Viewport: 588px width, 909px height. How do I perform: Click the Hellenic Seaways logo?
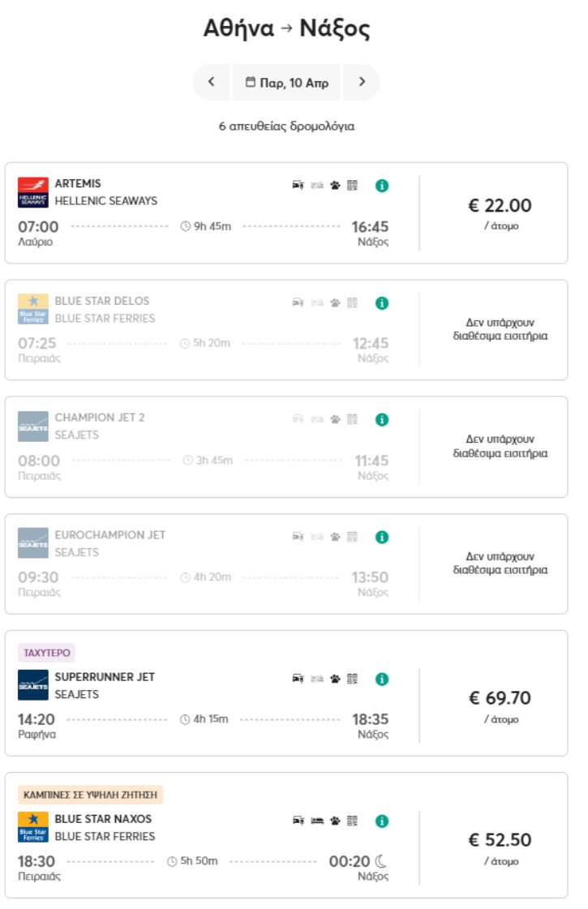pyautogui.click(x=33, y=192)
